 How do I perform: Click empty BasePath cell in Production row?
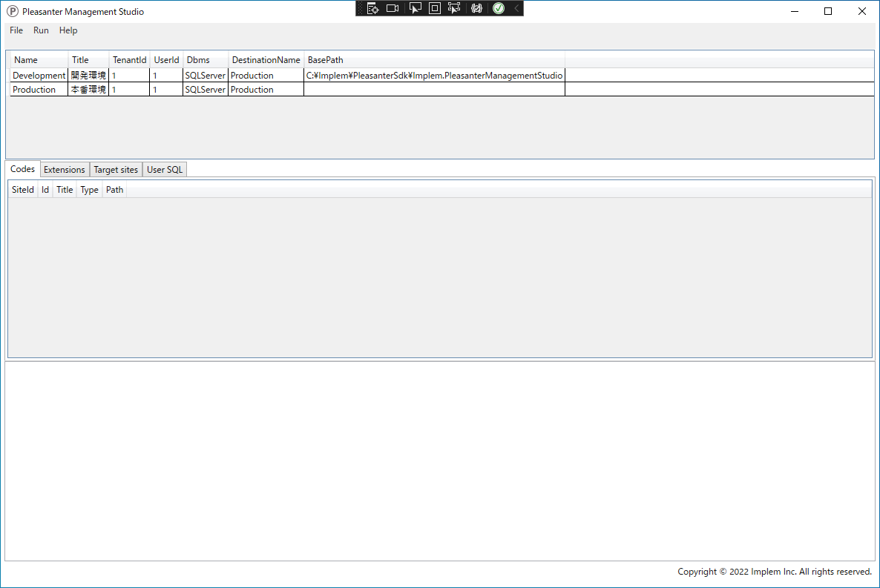(x=434, y=89)
